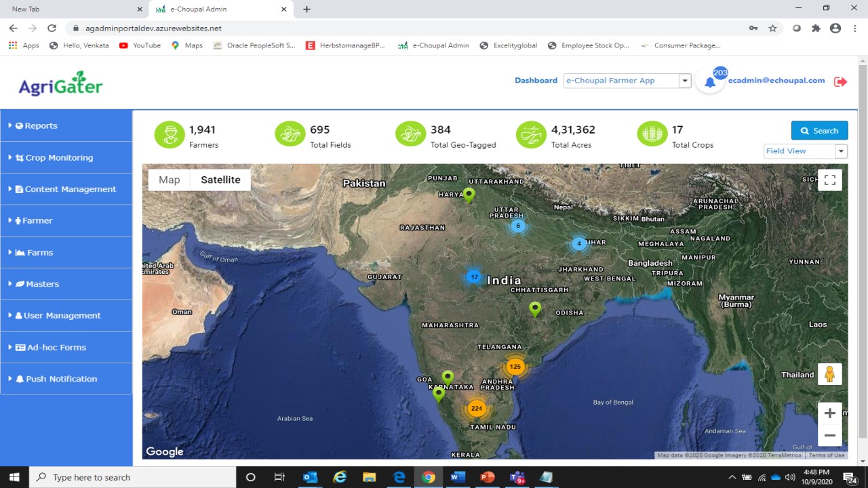Click the Farmers stat icon
This screenshot has width=868, height=488.
tap(170, 134)
